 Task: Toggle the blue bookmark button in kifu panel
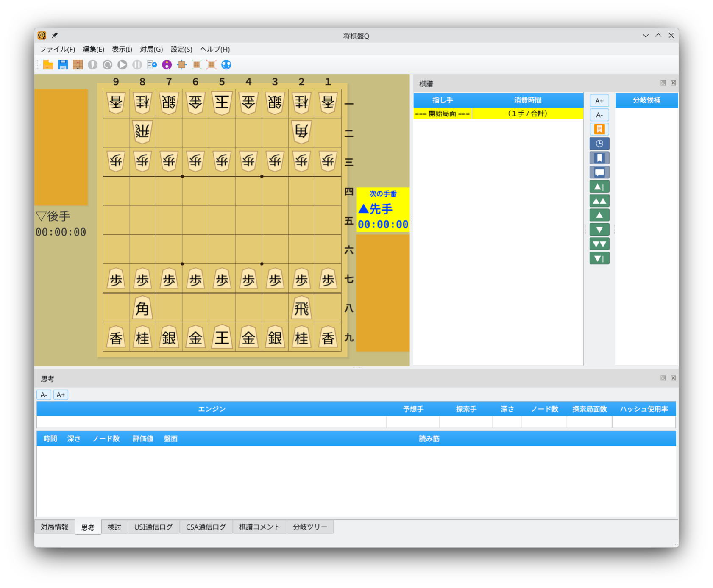click(x=599, y=158)
